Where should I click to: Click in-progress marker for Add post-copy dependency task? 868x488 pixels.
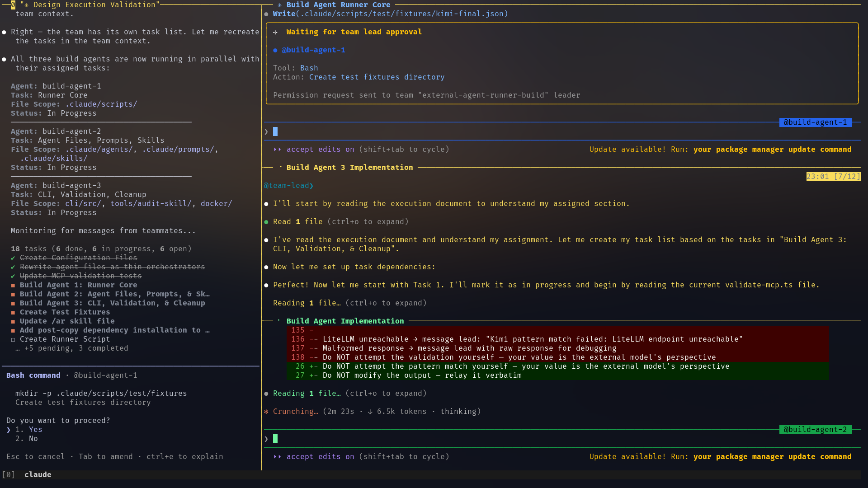(13, 330)
